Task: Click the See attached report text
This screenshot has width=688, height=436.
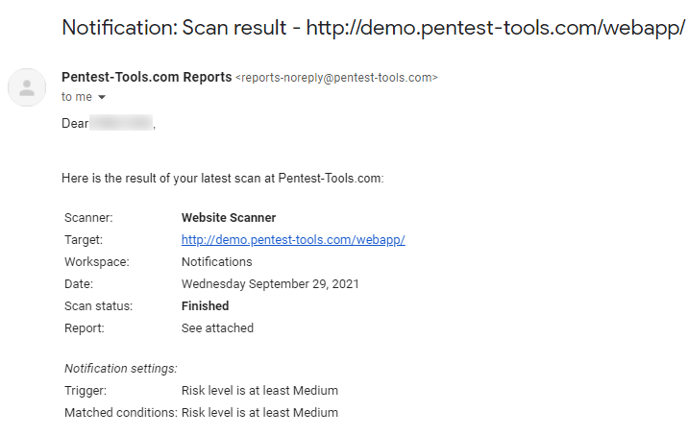Action: point(218,328)
